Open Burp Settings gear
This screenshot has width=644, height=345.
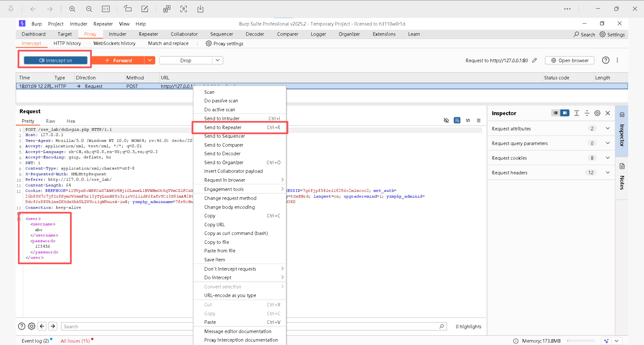[612, 34]
